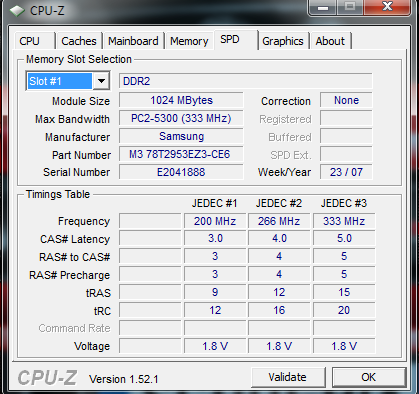Click tRC value 16
This screenshot has height=394, width=419.
tap(279, 310)
